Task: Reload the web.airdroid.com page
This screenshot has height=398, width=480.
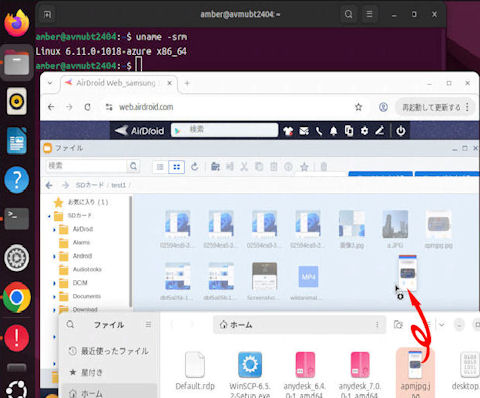Action: (x=87, y=107)
